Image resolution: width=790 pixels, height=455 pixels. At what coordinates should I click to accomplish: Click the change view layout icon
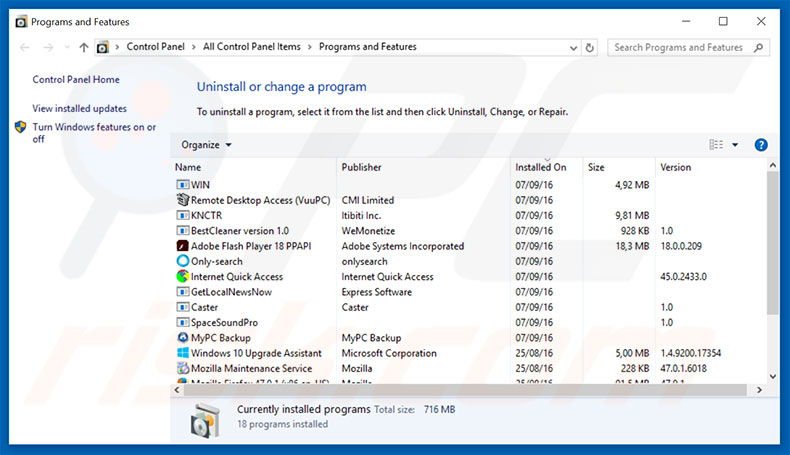[x=716, y=145]
